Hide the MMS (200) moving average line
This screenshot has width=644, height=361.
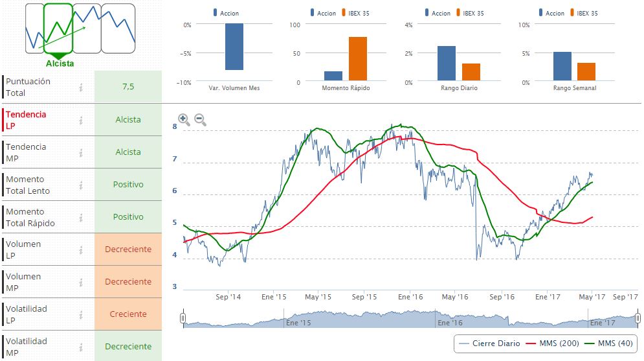555,344
